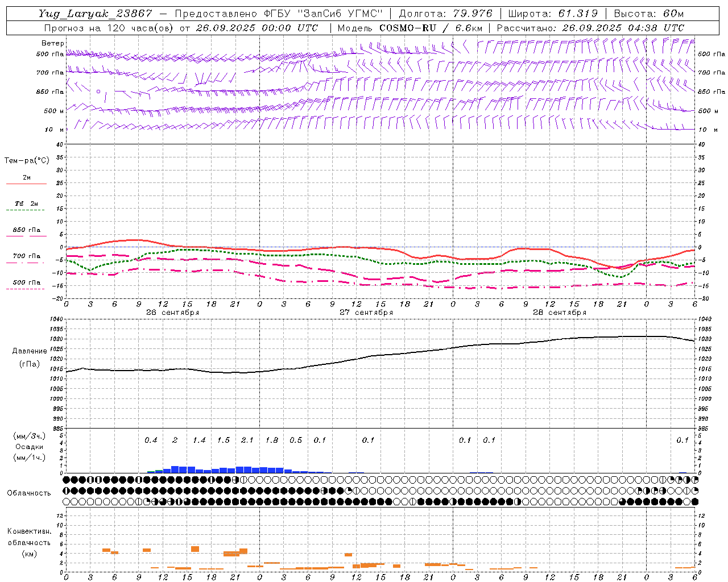Click the (км) unit under convective cloudiness
The width and height of the screenshot is (728, 582).
(29, 554)
